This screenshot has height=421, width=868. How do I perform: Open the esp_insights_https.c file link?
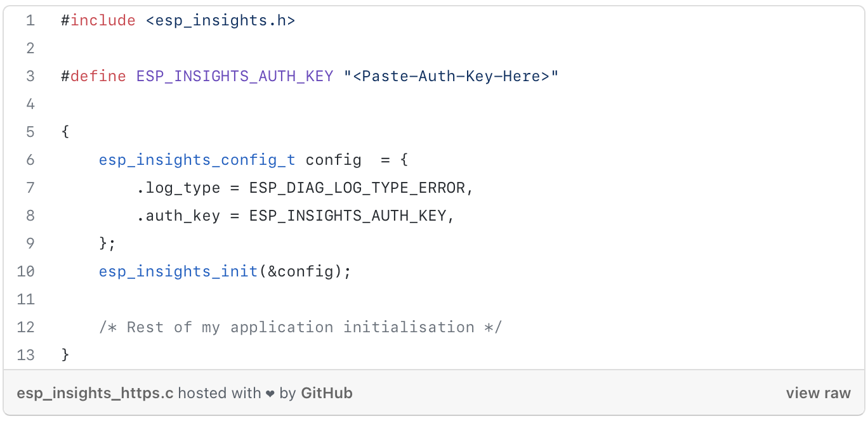click(95, 393)
